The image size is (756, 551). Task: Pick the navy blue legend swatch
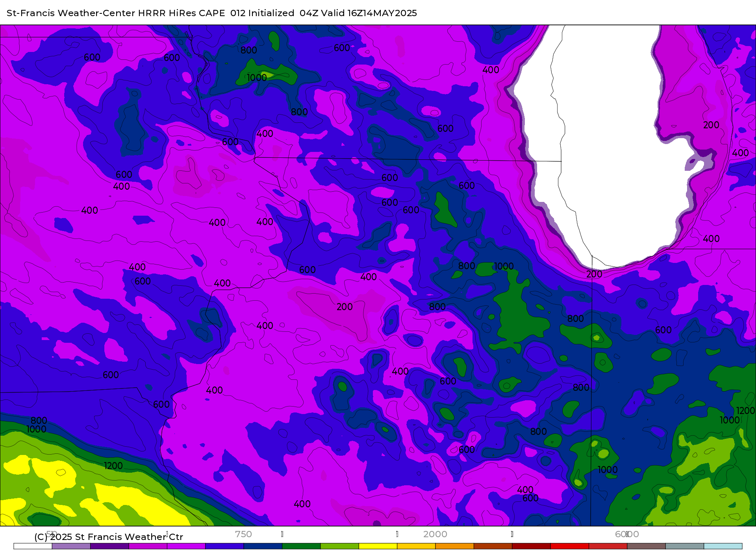tap(263, 546)
